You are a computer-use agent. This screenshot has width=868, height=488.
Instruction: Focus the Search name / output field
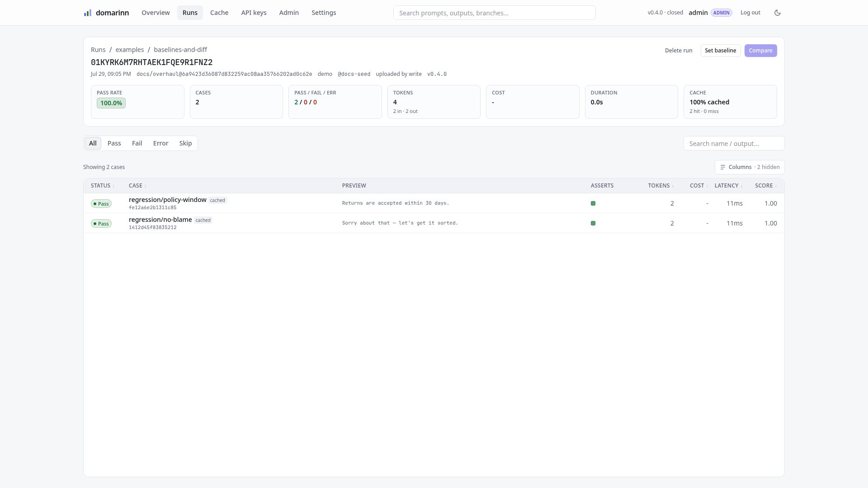coord(734,143)
